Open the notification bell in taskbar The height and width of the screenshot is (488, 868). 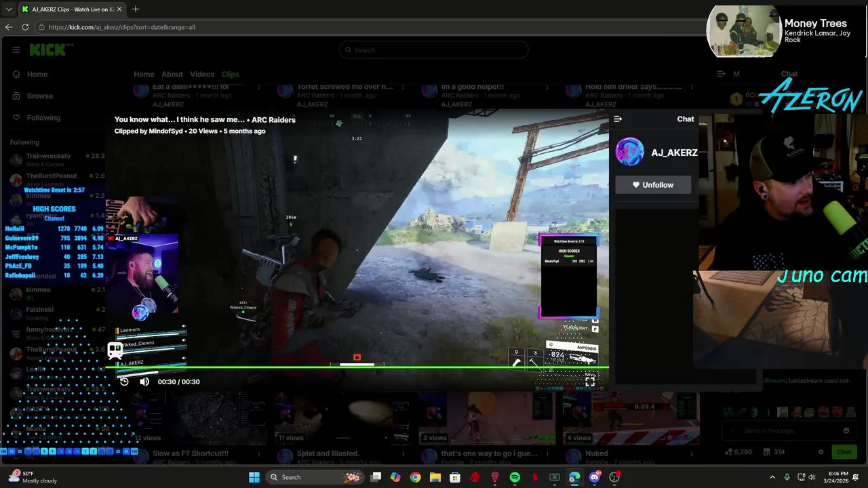[856, 477]
